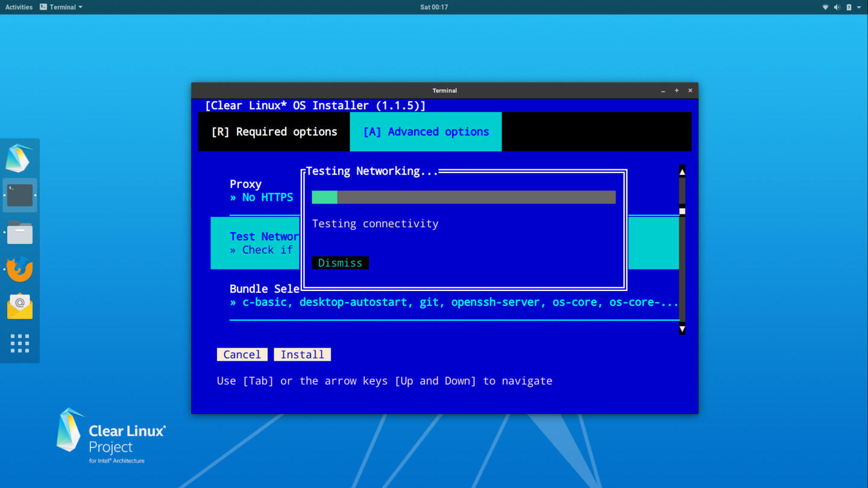This screenshot has width=868, height=488.
Task: Show applications grid icon
Action: [20, 343]
